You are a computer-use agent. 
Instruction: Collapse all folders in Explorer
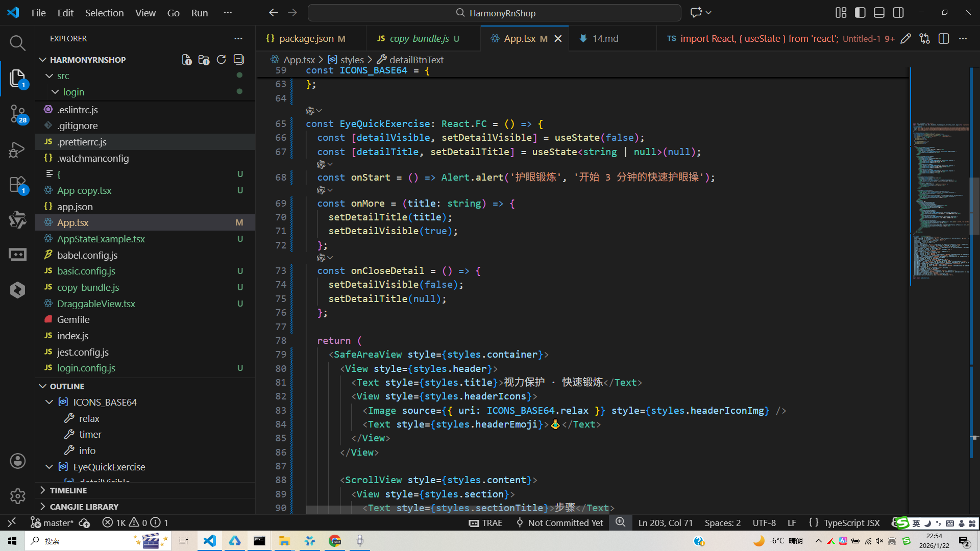239,60
